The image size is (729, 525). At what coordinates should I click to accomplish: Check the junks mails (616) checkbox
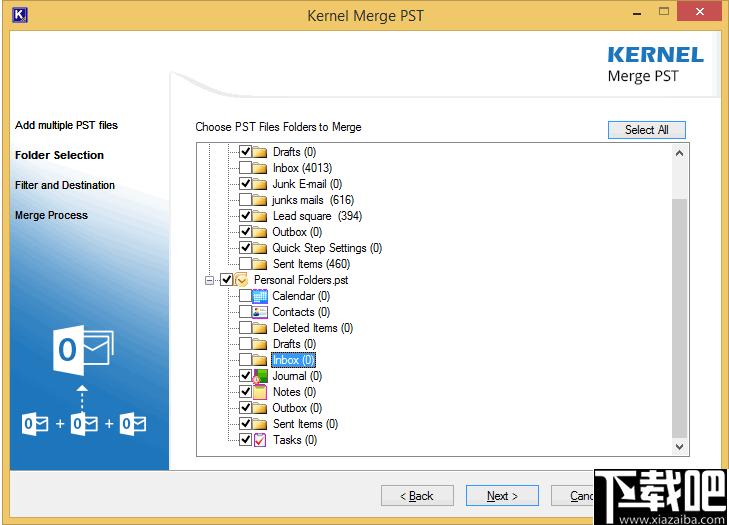[245, 199]
